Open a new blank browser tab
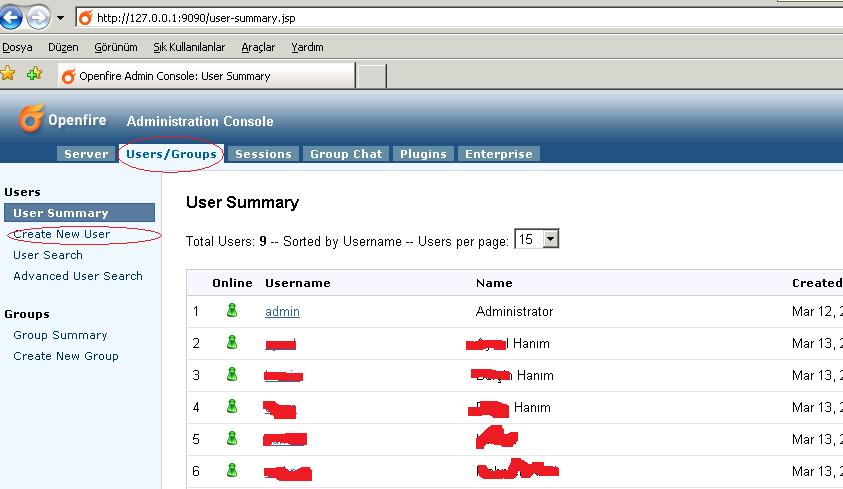The image size is (843, 489). tap(372, 76)
